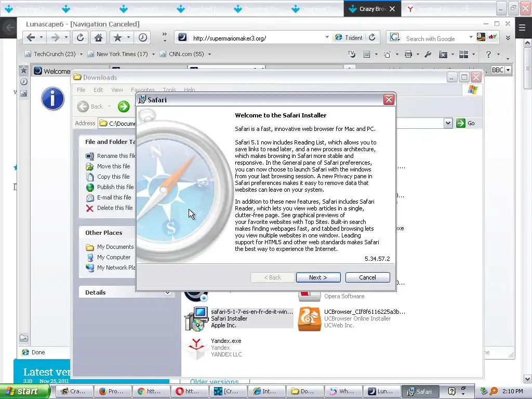
Task: Select the Welcome tab in Lunascape
Action: click(x=52, y=71)
